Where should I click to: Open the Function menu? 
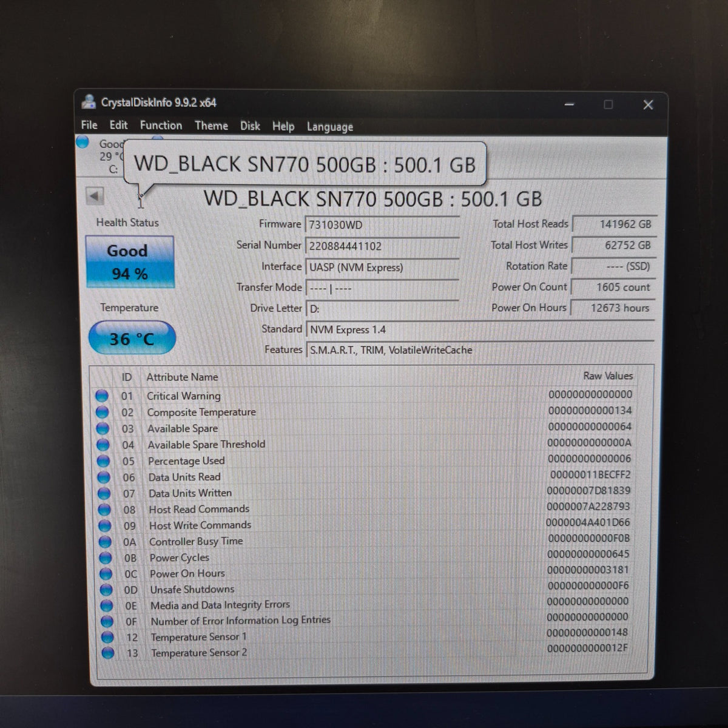click(x=161, y=126)
